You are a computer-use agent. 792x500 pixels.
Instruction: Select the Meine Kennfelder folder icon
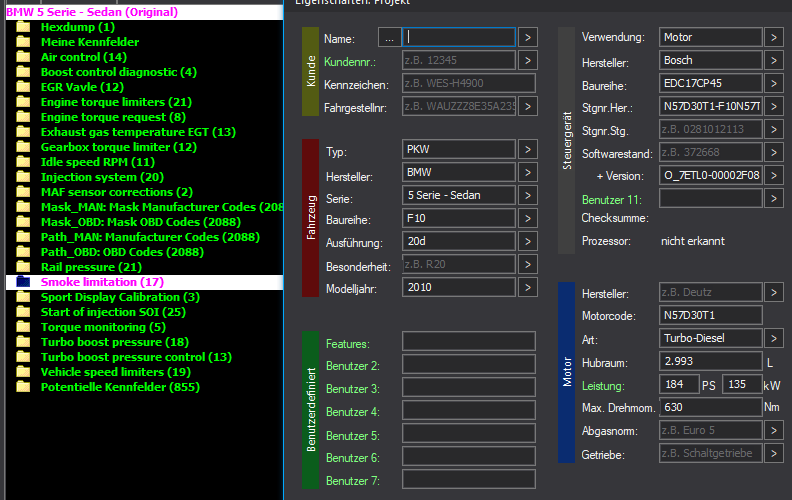pos(23,42)
